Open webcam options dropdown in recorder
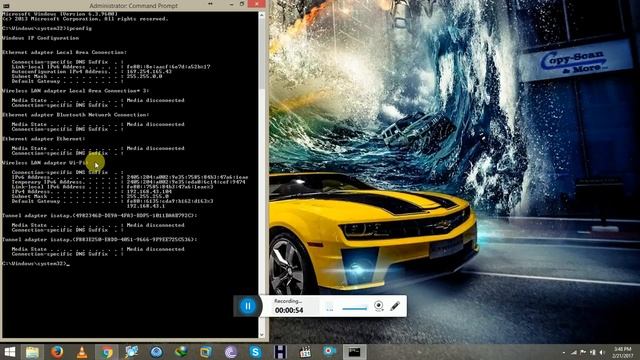The width and height of the screenshot is (640, 360). click(x=378, y=306)
